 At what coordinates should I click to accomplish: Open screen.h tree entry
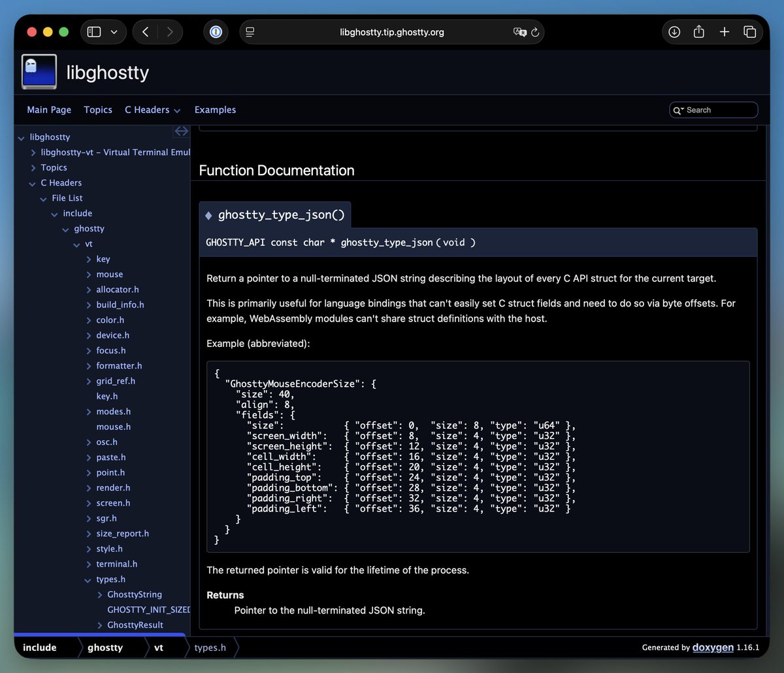(x=113, y=503)
